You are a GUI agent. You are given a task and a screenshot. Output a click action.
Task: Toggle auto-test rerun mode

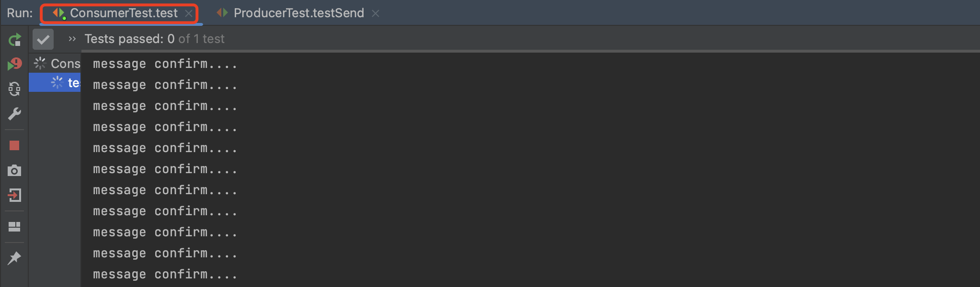pyautogui.click(x=14, y=89)
